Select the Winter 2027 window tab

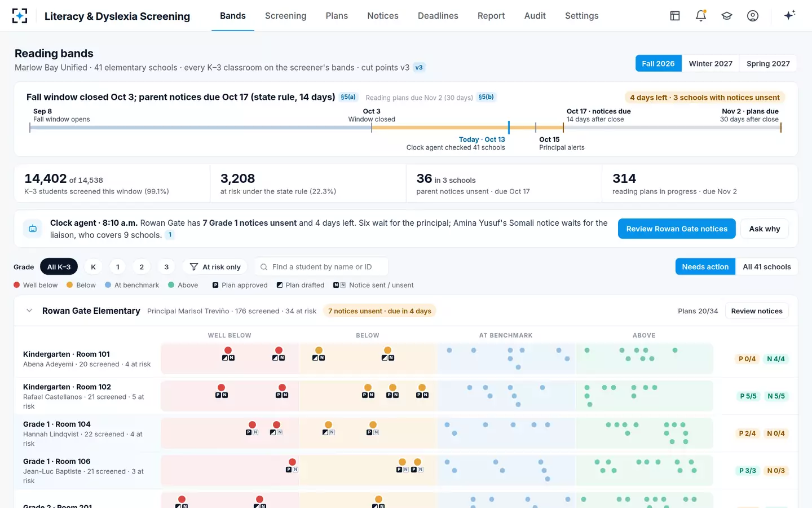coord(710,64)
